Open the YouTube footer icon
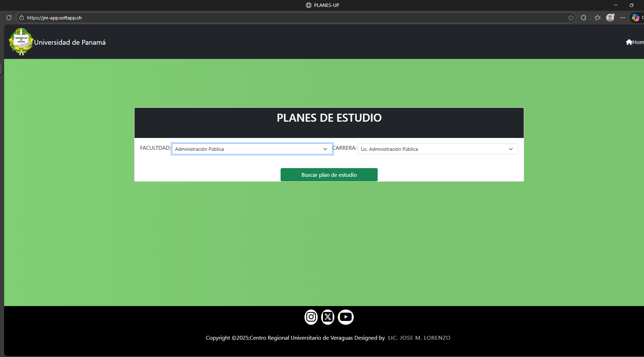Image resolution: width=644 pixels, height=357 pixels. 346,317
